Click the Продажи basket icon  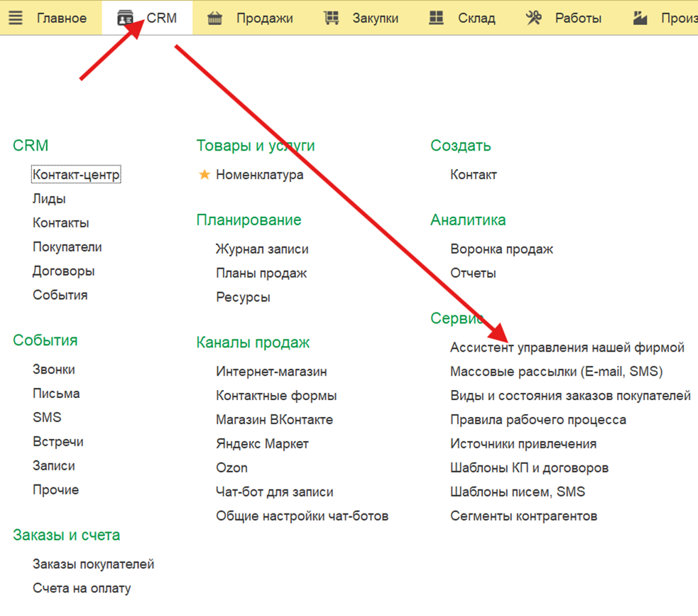click(214, 18)
